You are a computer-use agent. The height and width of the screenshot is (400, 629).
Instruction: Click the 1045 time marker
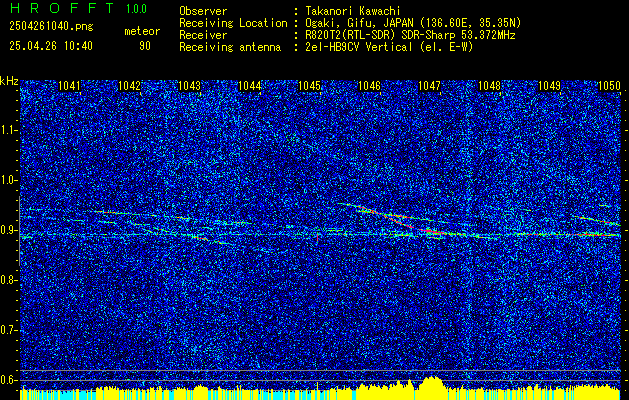310,85
